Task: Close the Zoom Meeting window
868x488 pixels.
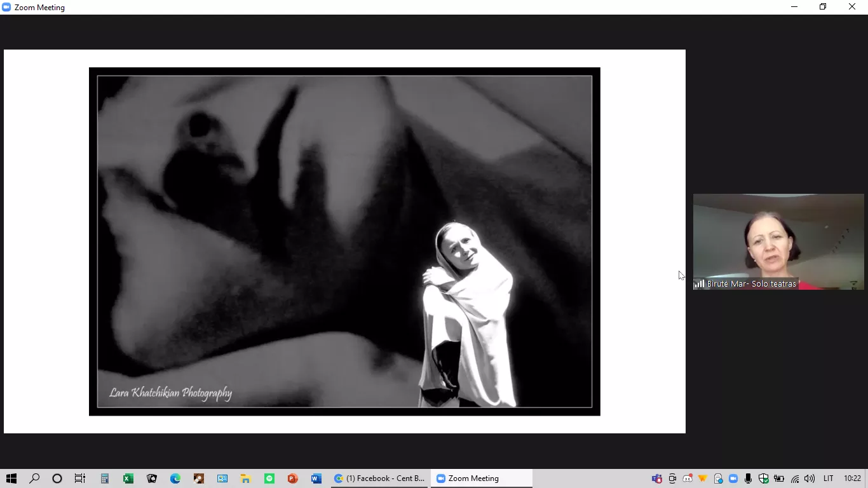Action: pyautogui.click(x=852, y=7)
